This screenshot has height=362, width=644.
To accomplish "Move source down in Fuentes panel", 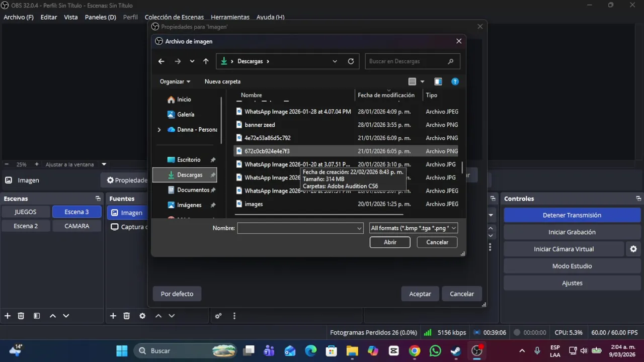I will coord(172,316).
